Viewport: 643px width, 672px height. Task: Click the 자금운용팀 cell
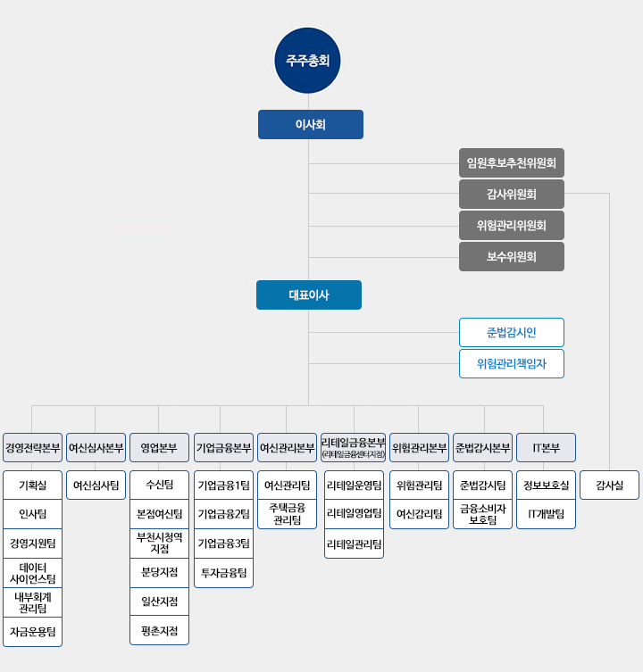coord(33,632)
